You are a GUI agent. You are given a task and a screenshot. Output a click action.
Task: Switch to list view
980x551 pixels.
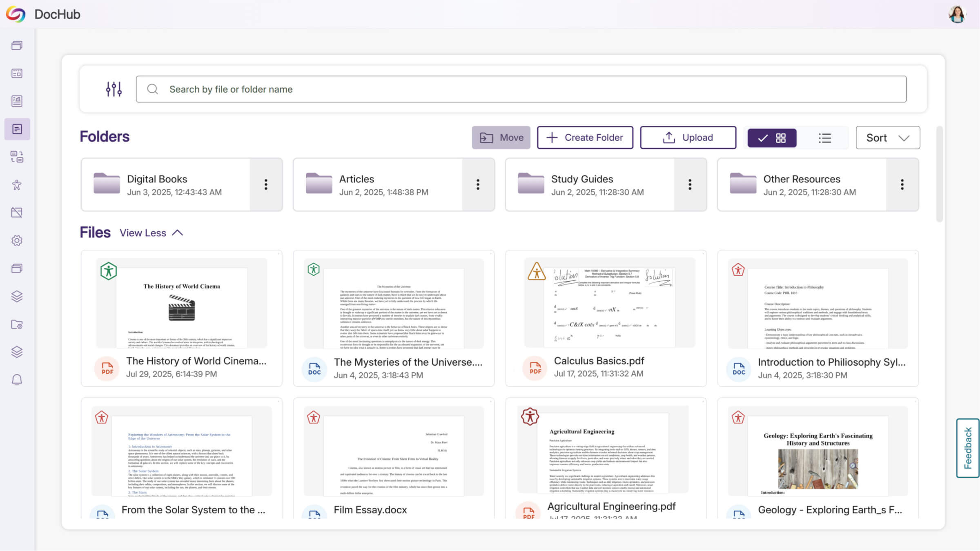824,138
